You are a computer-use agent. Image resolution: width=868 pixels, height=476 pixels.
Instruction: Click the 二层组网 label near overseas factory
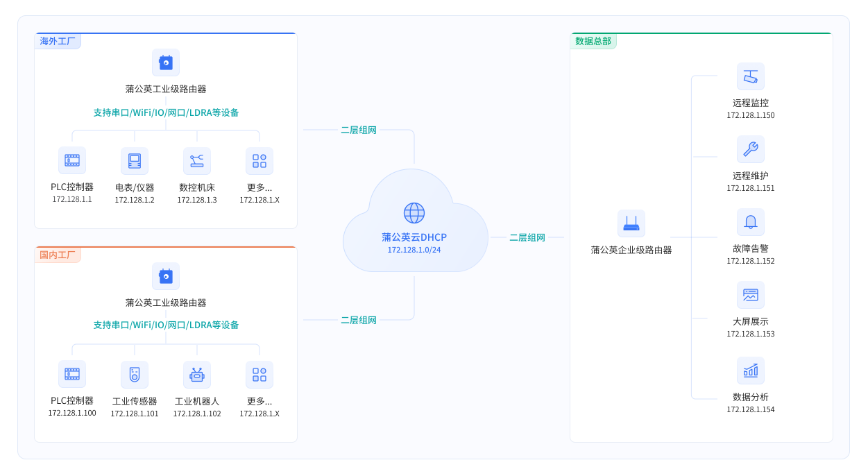(359, 130)
